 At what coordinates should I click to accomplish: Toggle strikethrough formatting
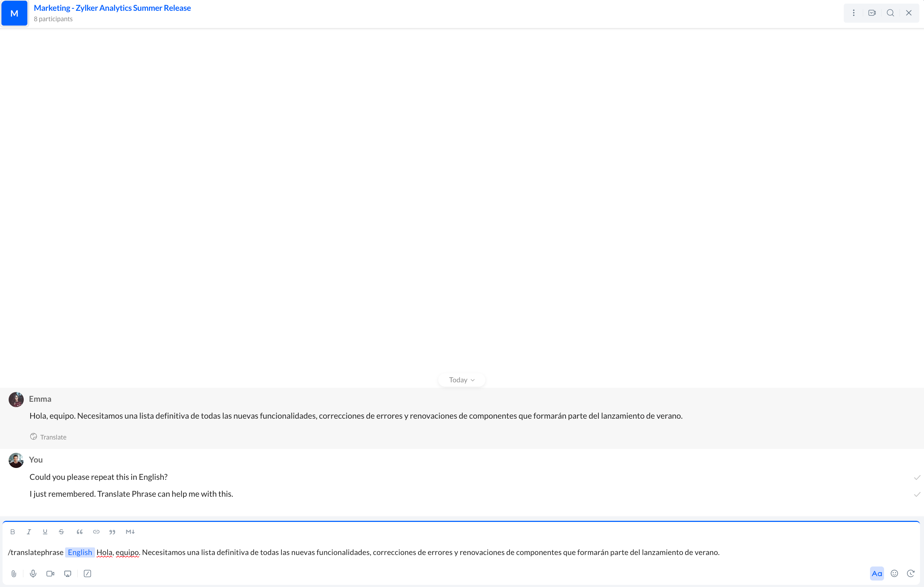(62, 532)
